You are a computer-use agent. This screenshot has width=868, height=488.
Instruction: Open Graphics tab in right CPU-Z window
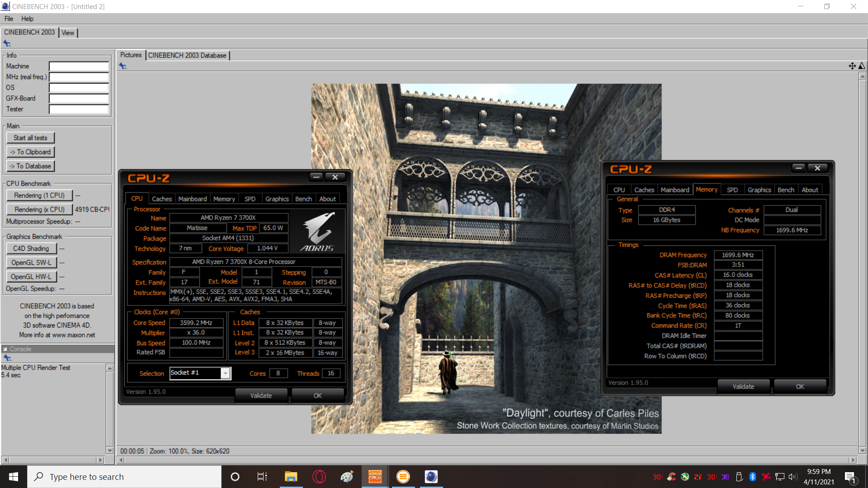click(759, 190)
